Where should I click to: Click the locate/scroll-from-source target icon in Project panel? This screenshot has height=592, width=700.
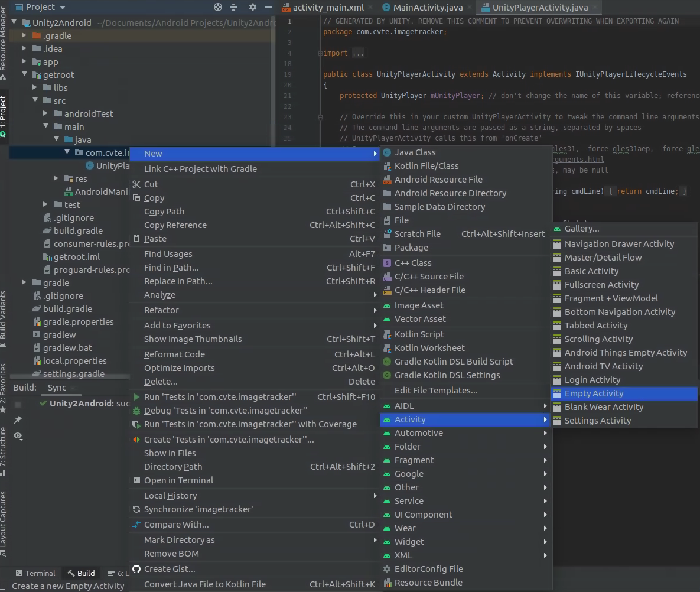tap(218, 7)
